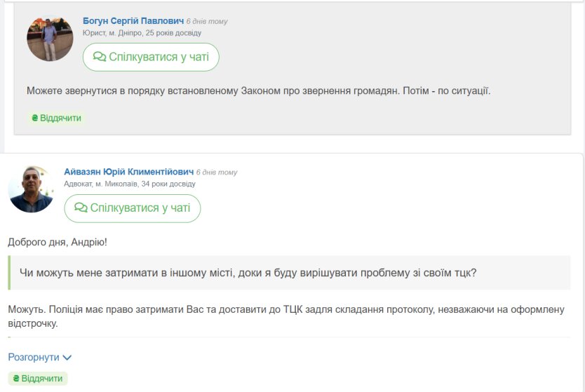The height and width of the screenshot is (392, 585).
Task: Click the '6 днів тому' timestamp beside Айвазян
Action: tap(217, 173)
